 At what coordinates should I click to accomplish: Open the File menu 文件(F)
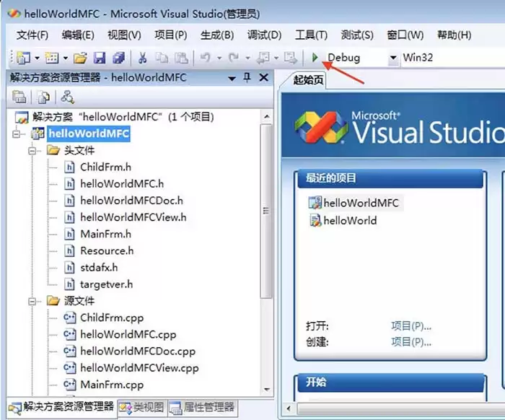click(32, 35)
